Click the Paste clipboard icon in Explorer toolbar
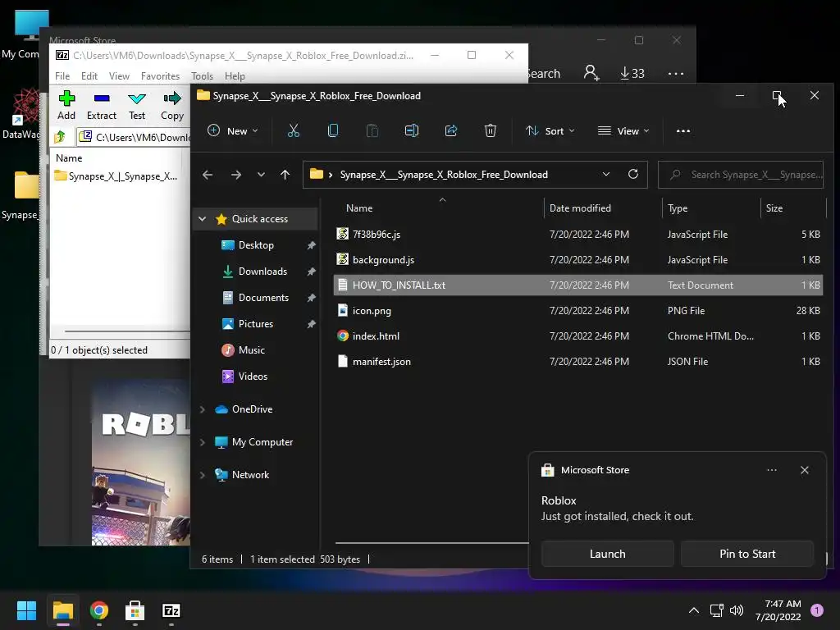 pos(372,130)
